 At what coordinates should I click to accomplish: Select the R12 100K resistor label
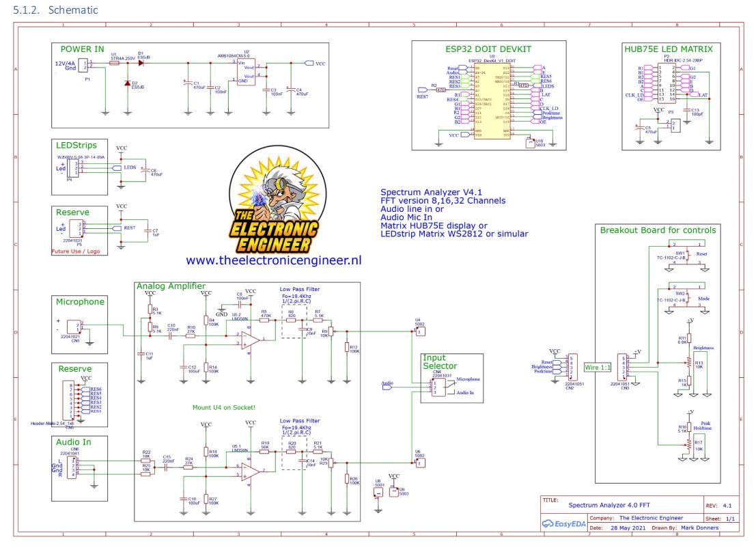click(x=354, y=348)
